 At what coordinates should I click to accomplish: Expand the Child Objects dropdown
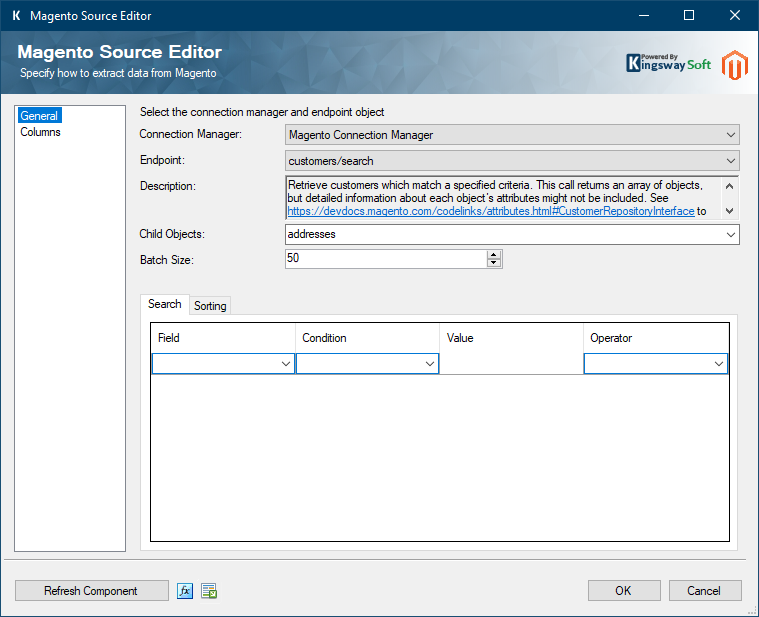click(x=730, y=234)
